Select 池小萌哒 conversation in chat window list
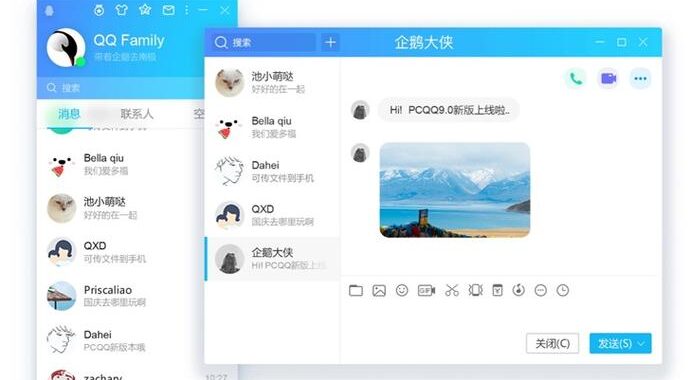This screenshot has width=690, height=380. 272,83
